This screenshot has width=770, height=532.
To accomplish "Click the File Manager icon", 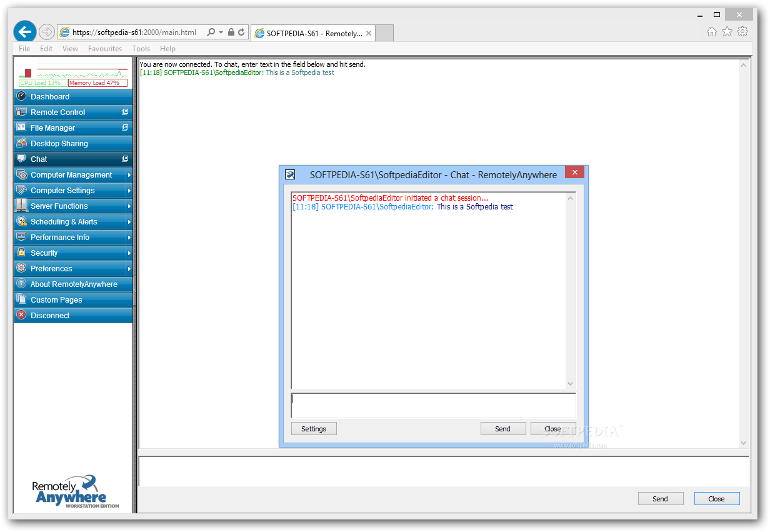I will (22, 128).
